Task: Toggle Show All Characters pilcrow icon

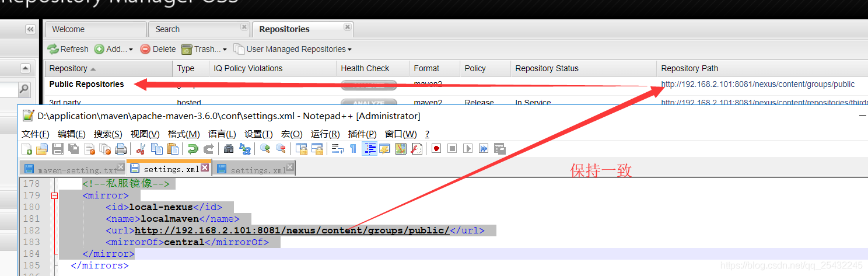Action: tap(353, 149)
